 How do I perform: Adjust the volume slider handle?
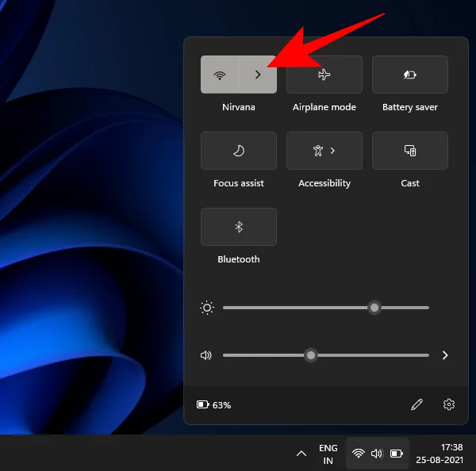(310, 355)
